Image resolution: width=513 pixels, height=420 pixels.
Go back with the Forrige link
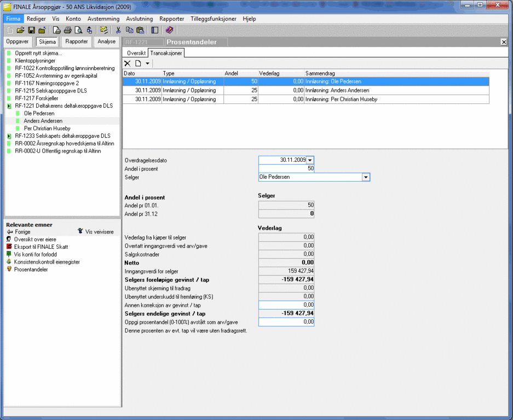[19, 232]
